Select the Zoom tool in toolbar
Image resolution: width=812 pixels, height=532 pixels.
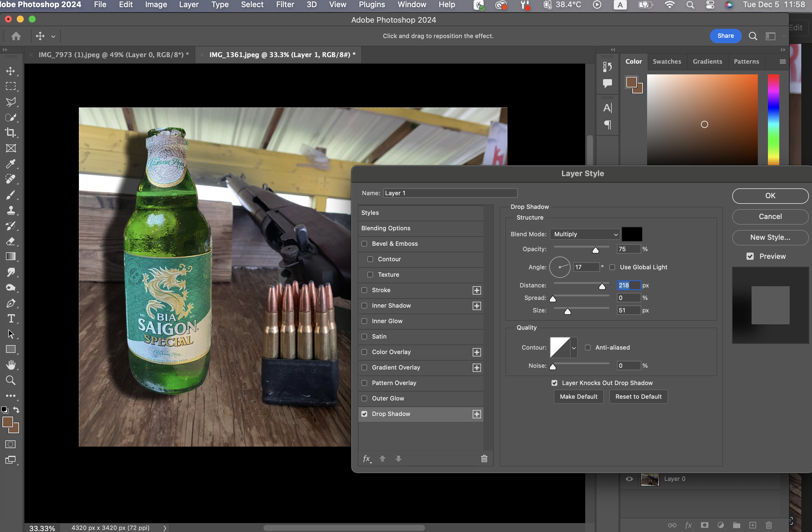point(11,380)
